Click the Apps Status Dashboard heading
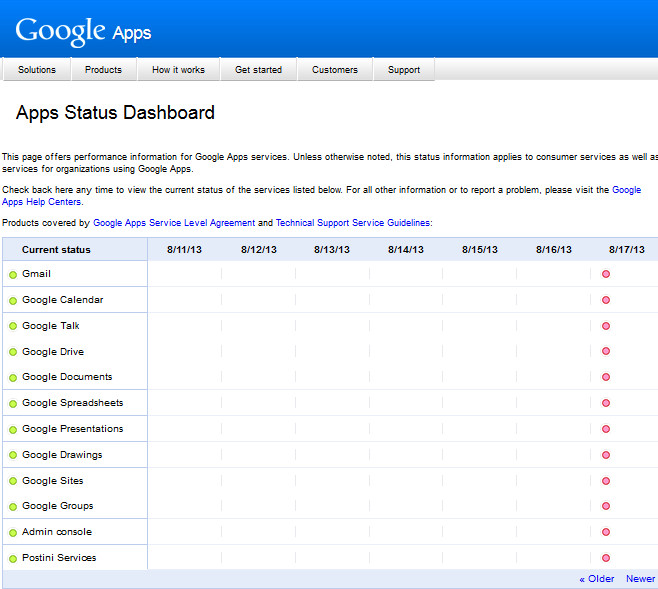 pos(115,113)
